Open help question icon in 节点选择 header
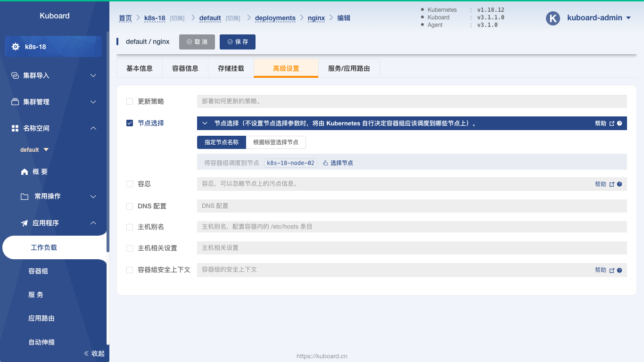Image resolution: width=644 pixels, height=362 pixels. pyautogui.click(x=619, y=123)
